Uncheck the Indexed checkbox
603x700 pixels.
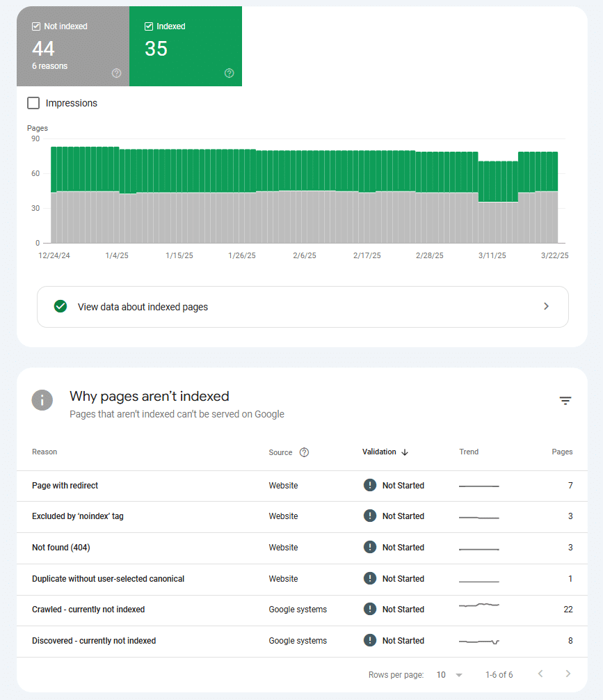tap(149, 26)
